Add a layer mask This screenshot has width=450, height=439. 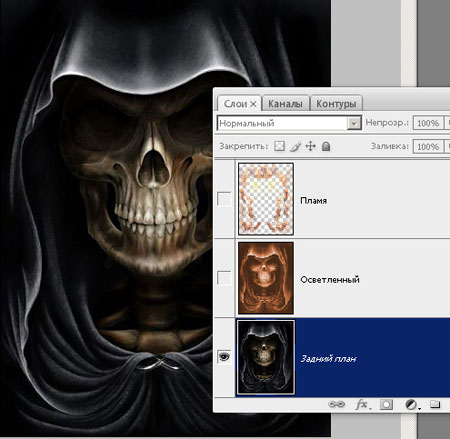[x=386, y=405]
